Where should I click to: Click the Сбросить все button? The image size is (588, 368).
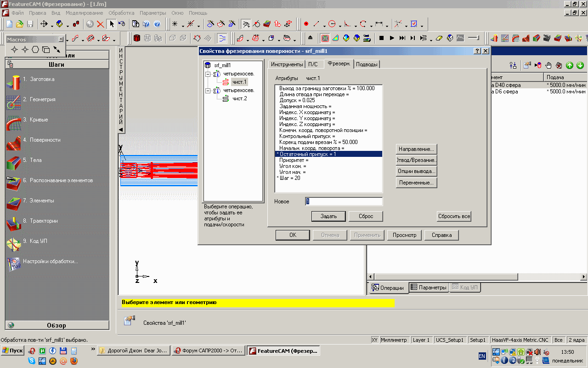[x=454, y=216]
